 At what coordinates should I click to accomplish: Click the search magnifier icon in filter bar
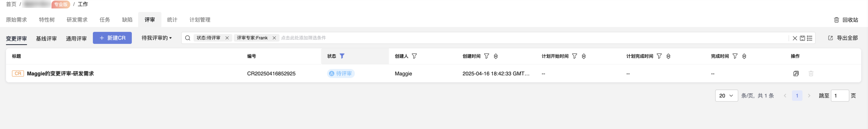[x=188, y=38]
